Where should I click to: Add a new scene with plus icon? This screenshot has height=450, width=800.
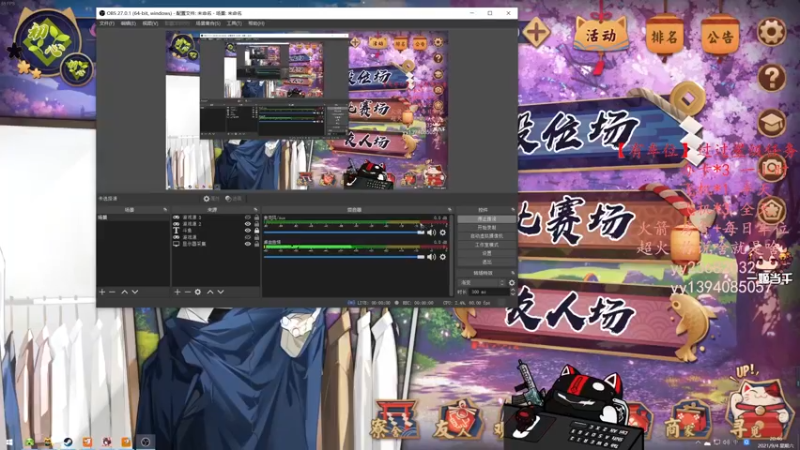102,292
